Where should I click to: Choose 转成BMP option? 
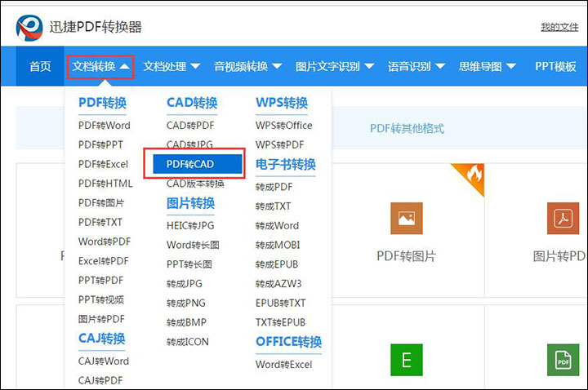[186, 322]
